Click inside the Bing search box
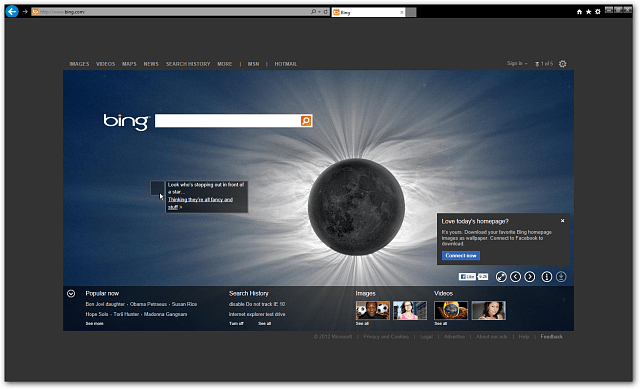This screenshot has height=389, width=640. [227, 121]
